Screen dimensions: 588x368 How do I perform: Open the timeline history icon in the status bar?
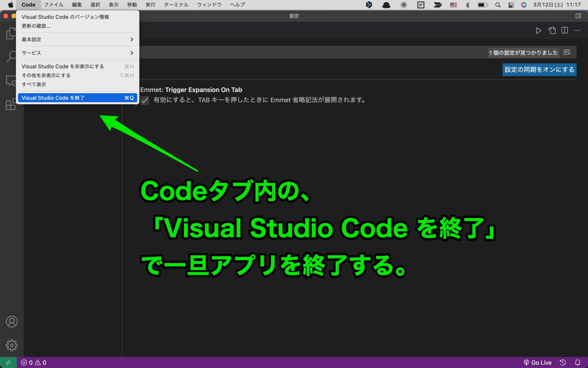563,363
